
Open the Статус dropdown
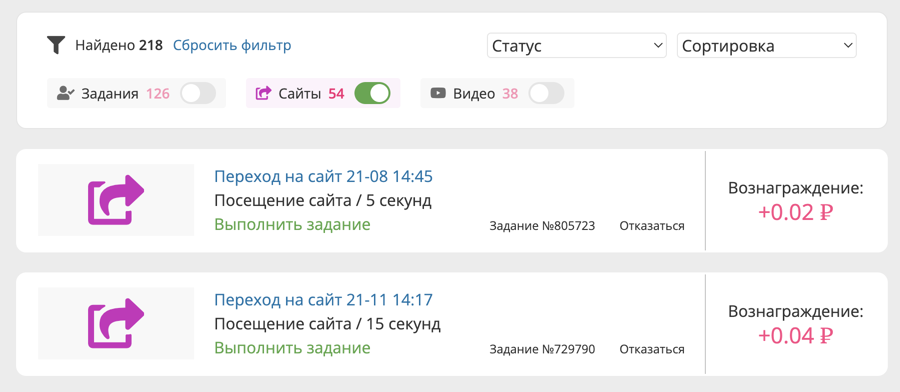pyautogui.click(x=577, y=46)
